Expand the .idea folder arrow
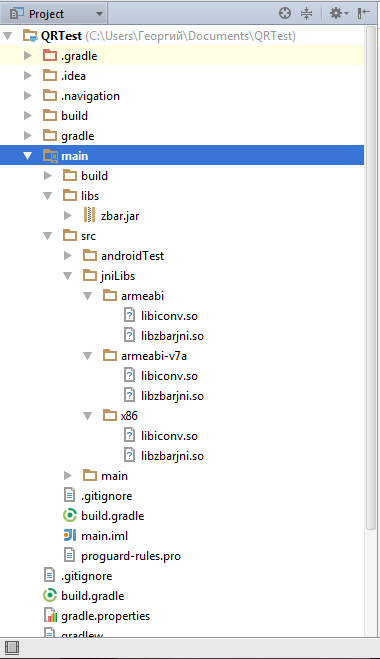380x659 pixels. pos(28,76)
